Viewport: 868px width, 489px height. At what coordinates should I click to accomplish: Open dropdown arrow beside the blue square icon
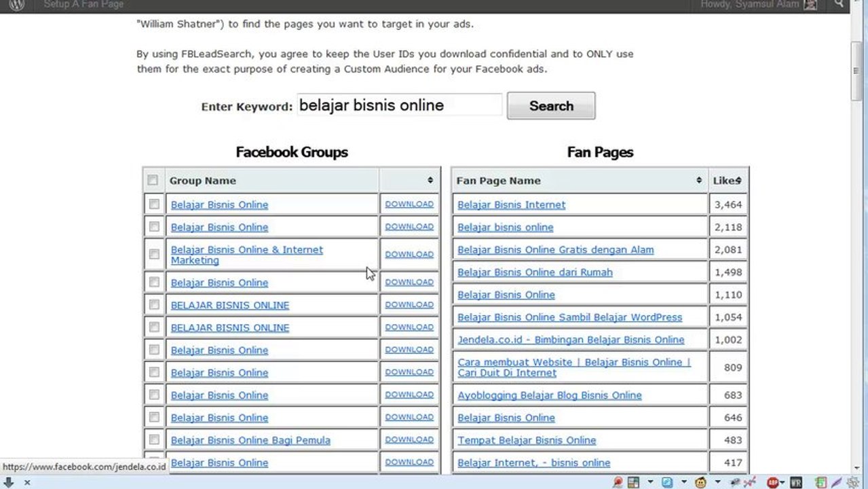[x=684, y=482]
